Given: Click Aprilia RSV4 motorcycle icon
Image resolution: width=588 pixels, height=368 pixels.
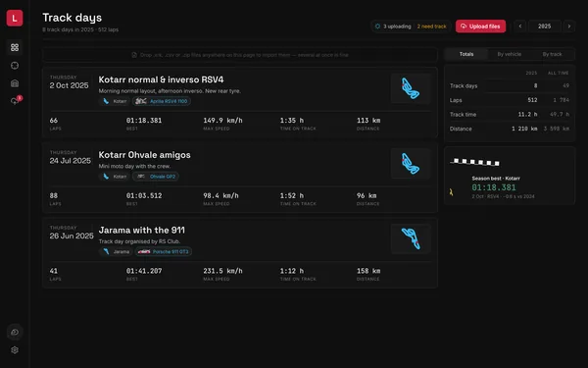Looking at the screenshot, I should click(140, 101).
